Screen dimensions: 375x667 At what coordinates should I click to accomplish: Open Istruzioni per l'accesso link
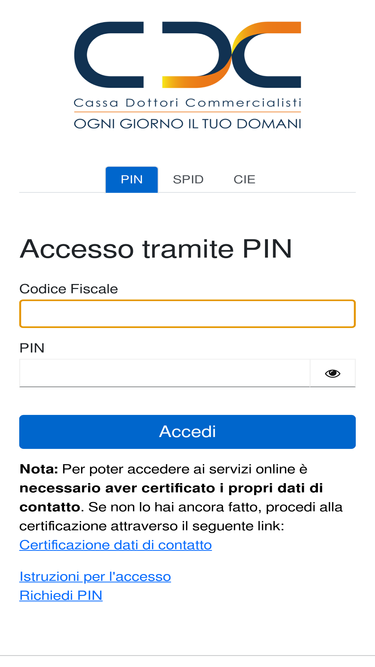(x=95, y=577)
